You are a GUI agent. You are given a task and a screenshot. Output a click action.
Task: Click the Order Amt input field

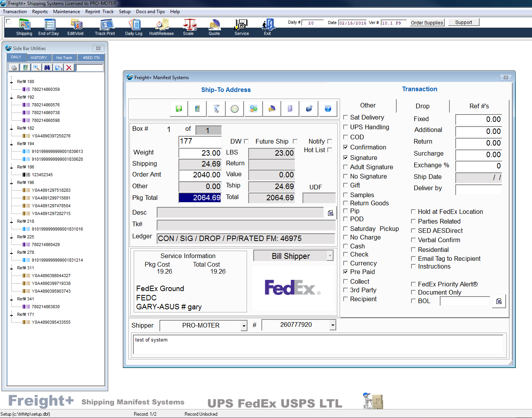point(200,175)
